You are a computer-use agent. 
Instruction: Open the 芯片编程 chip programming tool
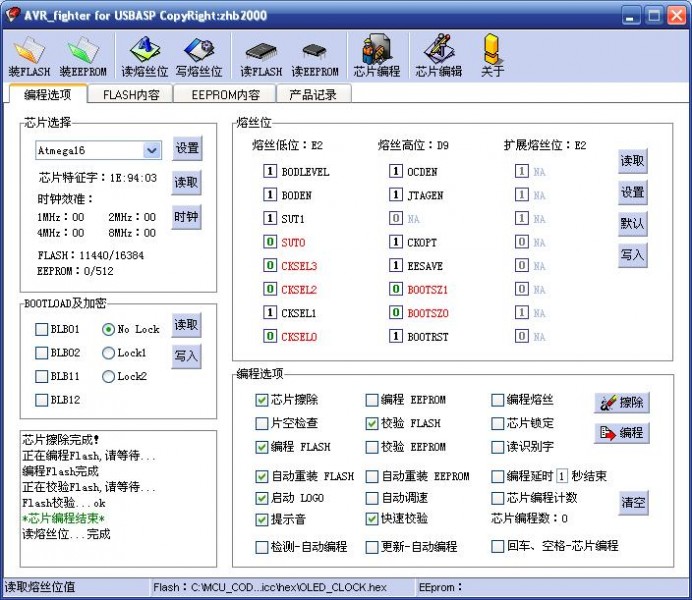click(x=377, y=56)
